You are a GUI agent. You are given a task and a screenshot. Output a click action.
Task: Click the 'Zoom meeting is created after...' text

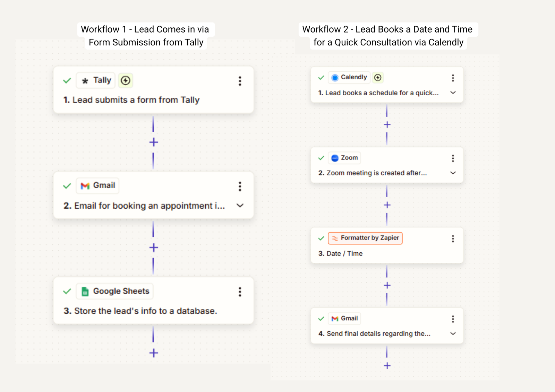[377, 173]
